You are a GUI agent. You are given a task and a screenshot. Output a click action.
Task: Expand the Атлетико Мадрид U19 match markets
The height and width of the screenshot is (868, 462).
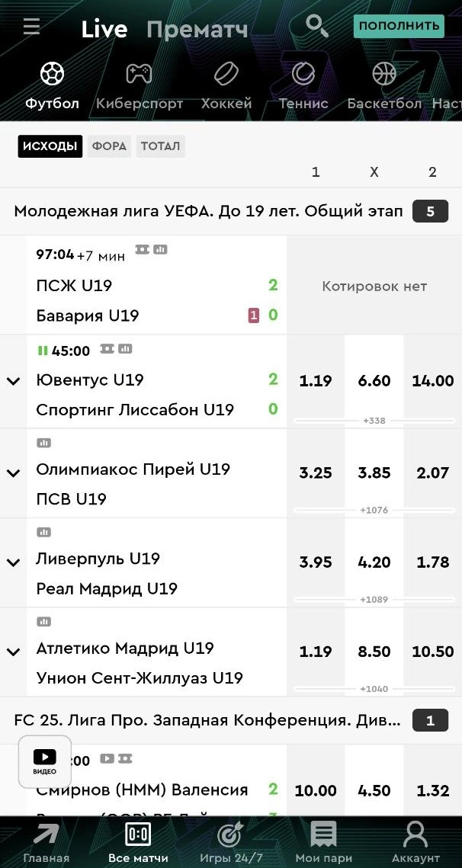click(13, 652)
